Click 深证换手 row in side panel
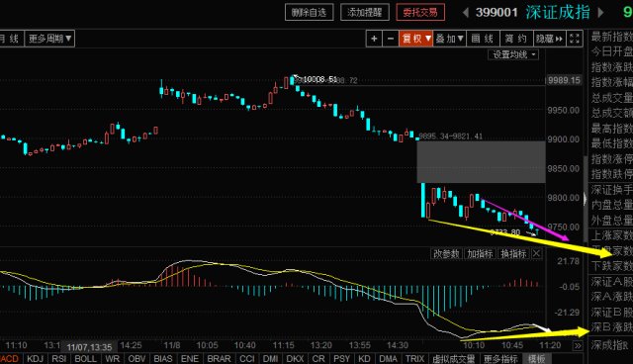Viewport: 633px width, 364px height. 611,190
